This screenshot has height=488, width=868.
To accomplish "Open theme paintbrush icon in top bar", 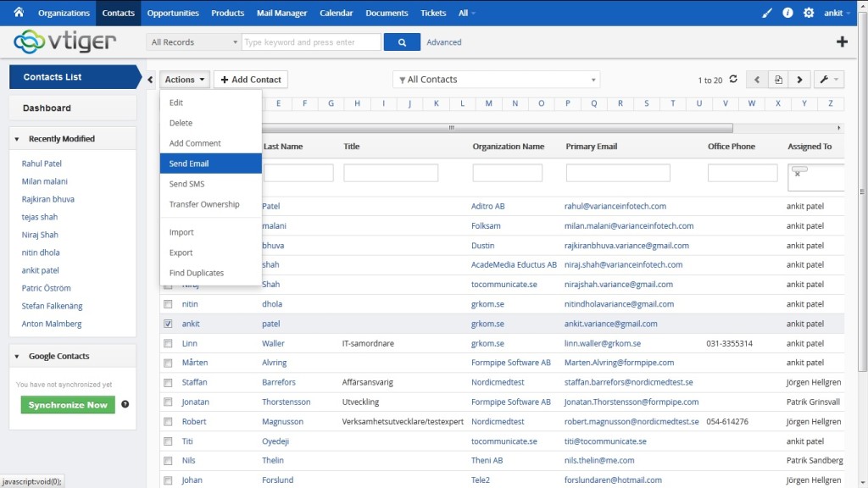I will pos(766,13).
